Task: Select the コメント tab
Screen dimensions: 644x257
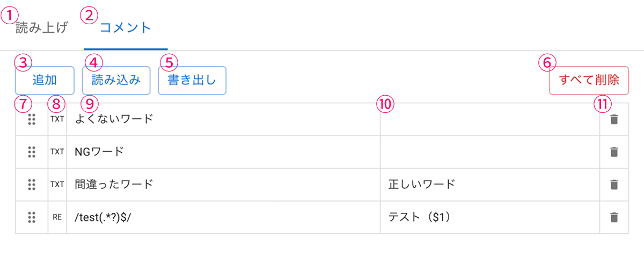Action: (x=126, y=28)
